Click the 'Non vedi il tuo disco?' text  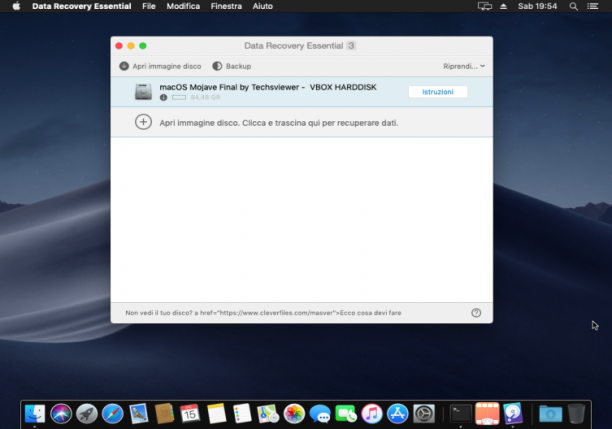(159, 313)
